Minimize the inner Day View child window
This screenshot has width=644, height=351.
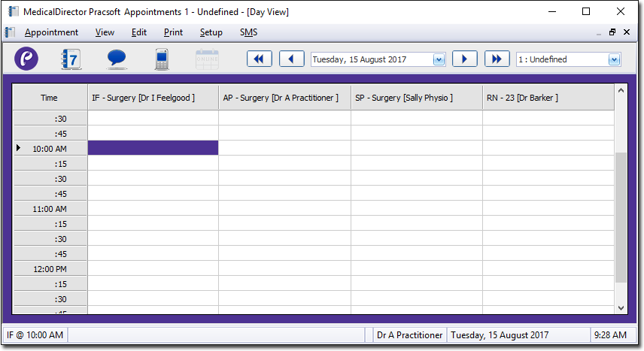tap(599, 33)
